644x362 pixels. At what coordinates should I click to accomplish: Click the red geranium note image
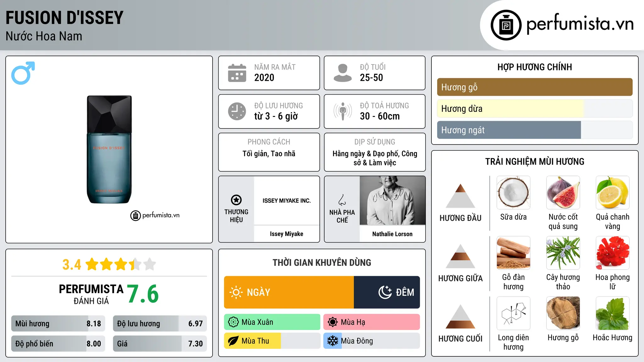pos(613,253)
